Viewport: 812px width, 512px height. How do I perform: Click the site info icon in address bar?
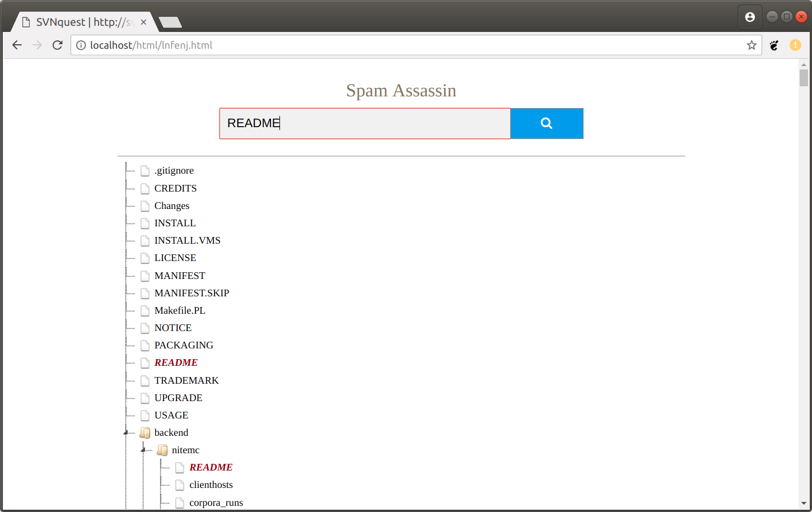point(81,45)
